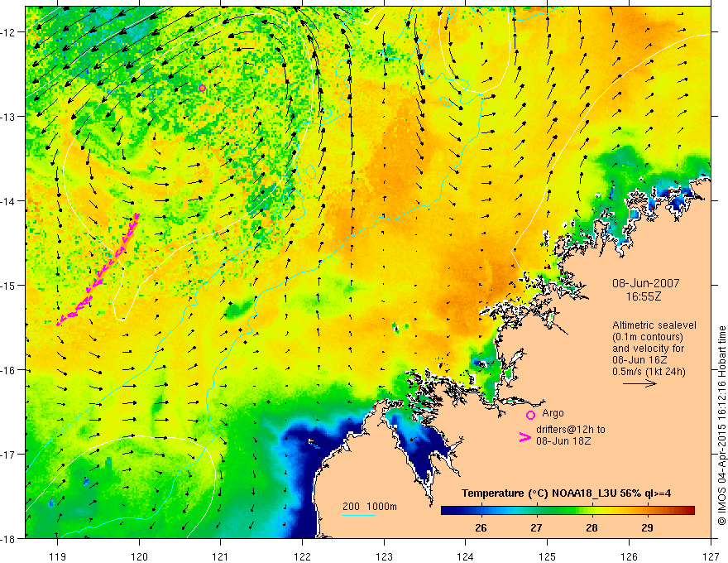
Task: Click the IMOS copyright timestamp text
Action: point(721,426)
